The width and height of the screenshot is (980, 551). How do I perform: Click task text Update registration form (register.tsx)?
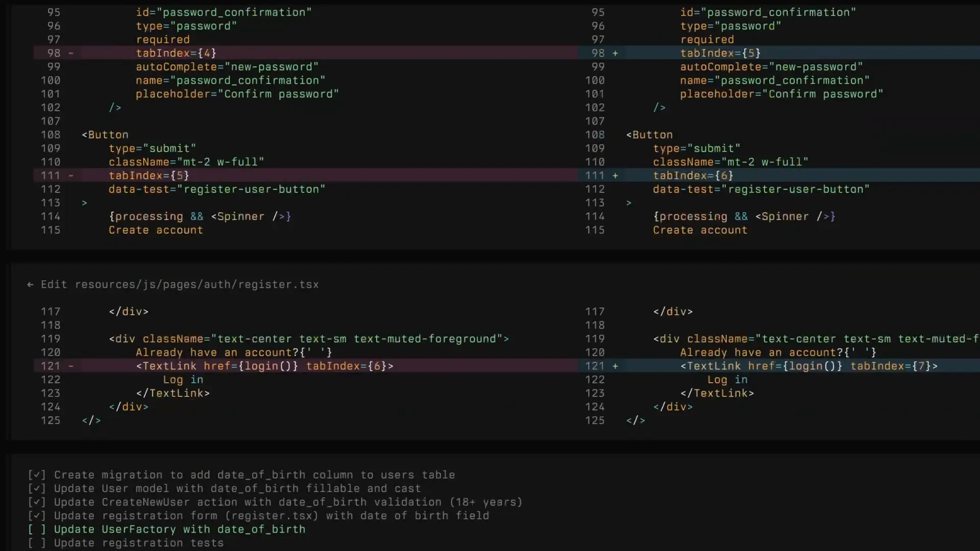click(x=272, y=516)
